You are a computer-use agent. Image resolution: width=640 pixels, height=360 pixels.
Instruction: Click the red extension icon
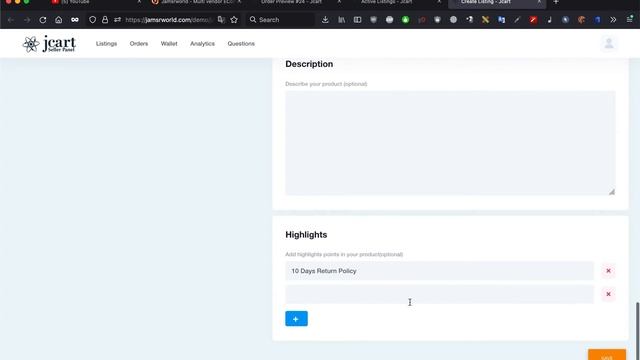533,20
